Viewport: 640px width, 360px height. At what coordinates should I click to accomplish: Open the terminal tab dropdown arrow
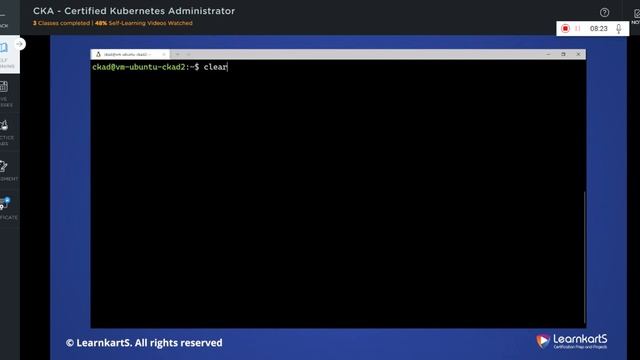coord(188,54)
